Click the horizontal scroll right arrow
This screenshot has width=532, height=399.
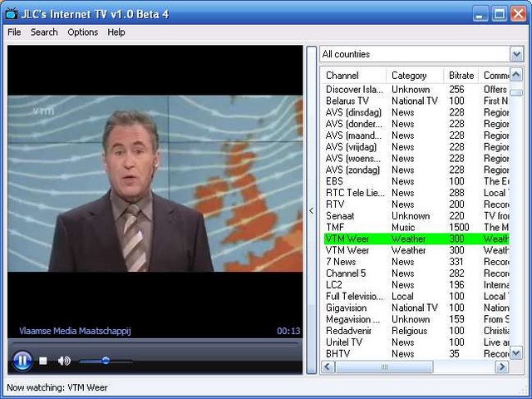pos(502,367)
